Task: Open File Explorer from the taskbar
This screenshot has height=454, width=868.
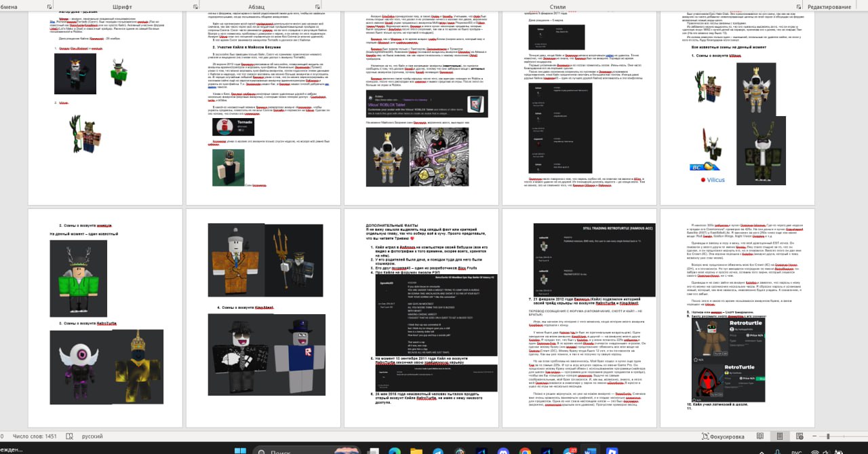Action: coord(416,451)
